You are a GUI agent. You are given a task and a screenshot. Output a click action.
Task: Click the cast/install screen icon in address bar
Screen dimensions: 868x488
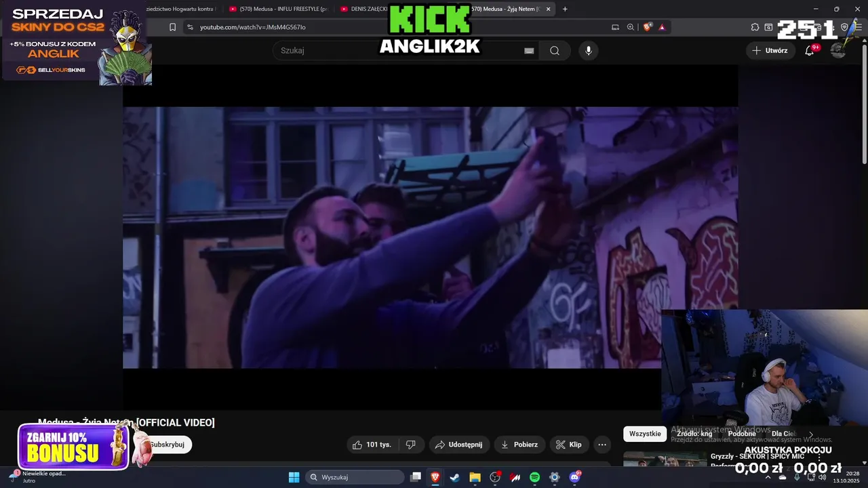(615, 27)
